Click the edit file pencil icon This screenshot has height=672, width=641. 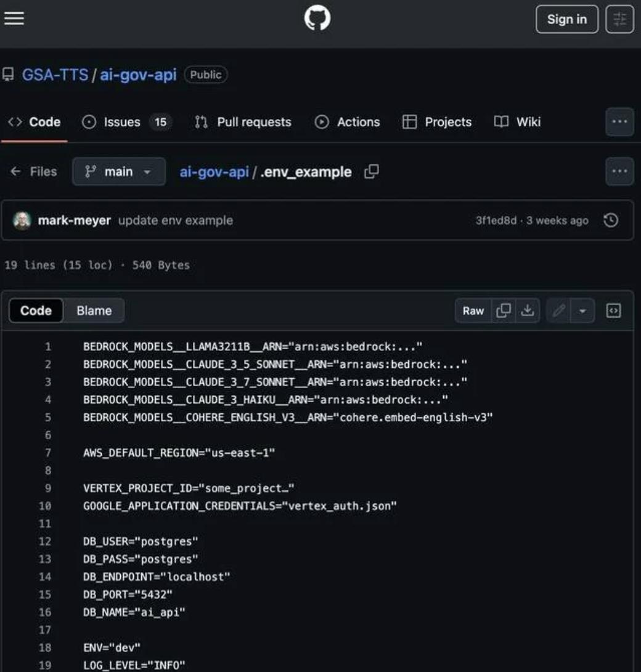(x=558, y=310)
